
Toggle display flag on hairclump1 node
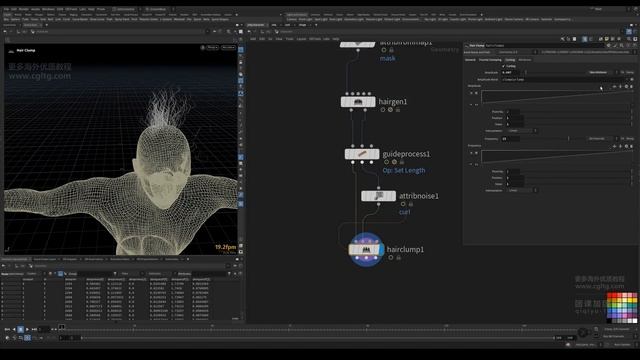(381, 249)
